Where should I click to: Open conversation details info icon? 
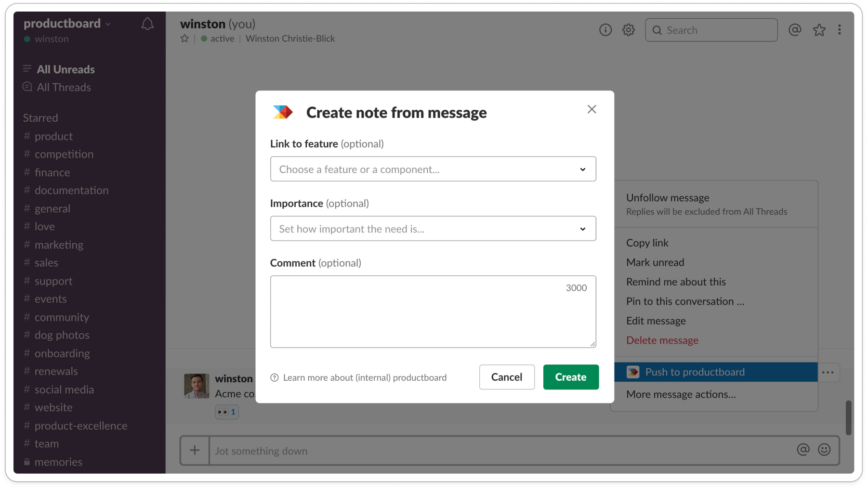point(605,30)
